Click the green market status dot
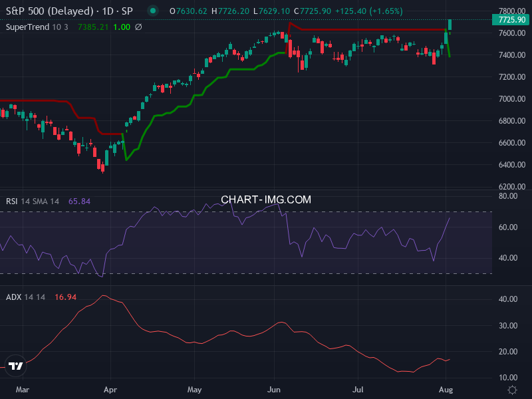 (x=153, y=11)
